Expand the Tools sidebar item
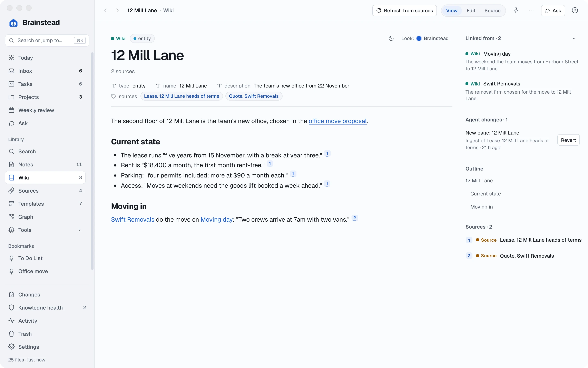The image size is (588, 368). (x=45, y=230)
